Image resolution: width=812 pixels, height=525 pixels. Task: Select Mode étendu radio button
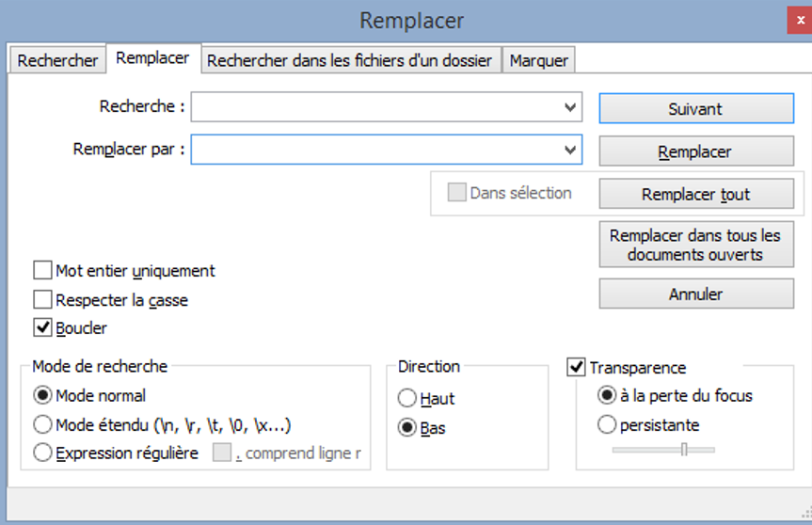pos(42,424)
